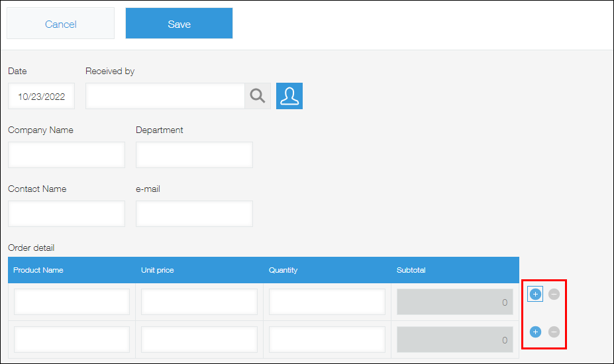
Task: Focus Unit price field in second row
Action: 199,340
